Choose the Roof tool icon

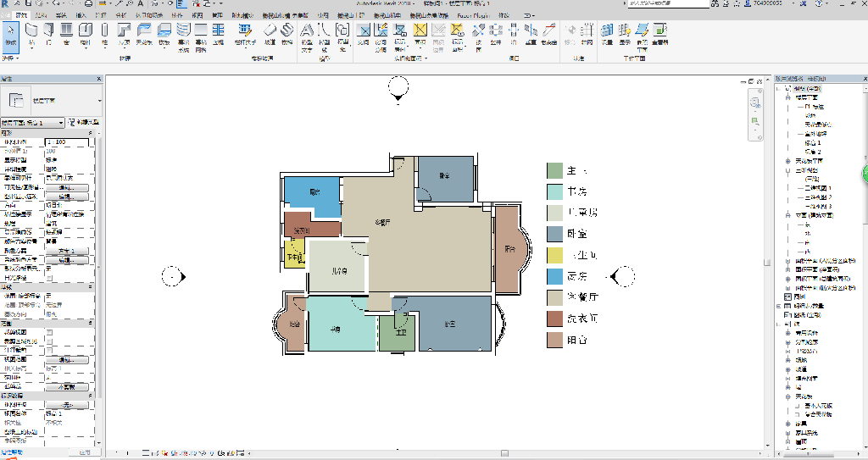(125, 33)
